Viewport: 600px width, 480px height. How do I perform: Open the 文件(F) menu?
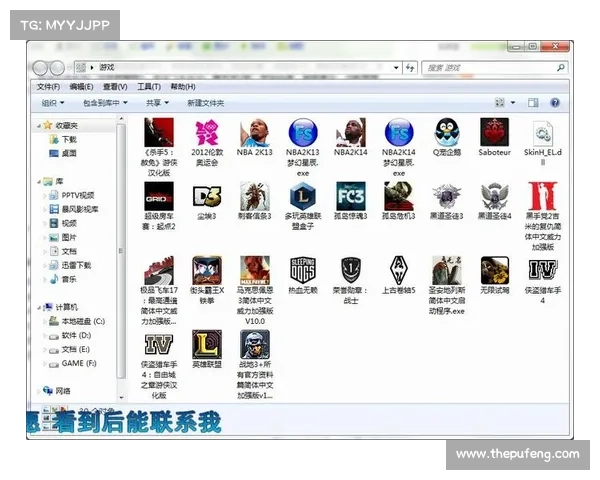48,87
